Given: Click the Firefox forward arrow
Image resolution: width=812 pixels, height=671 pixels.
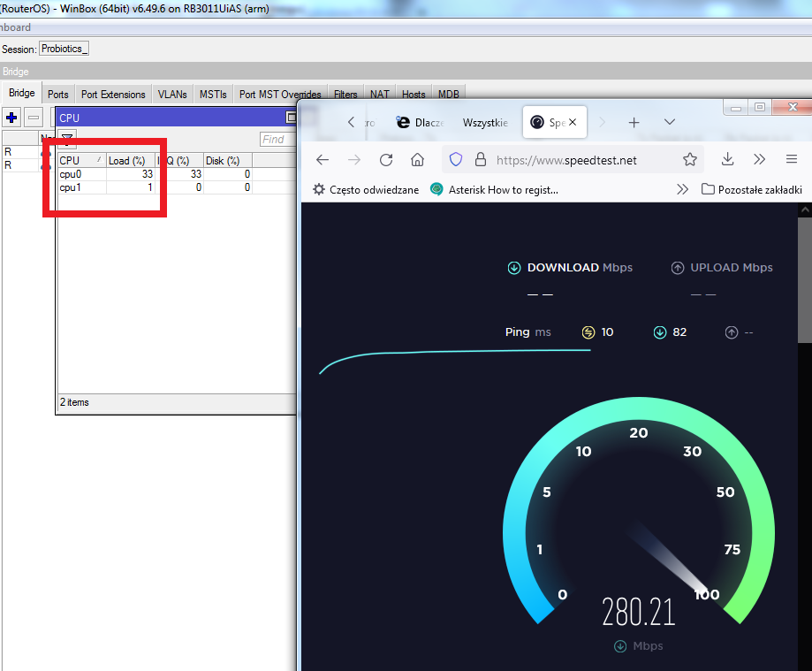Looking at the screenshot, I should [x=354, y=160].
